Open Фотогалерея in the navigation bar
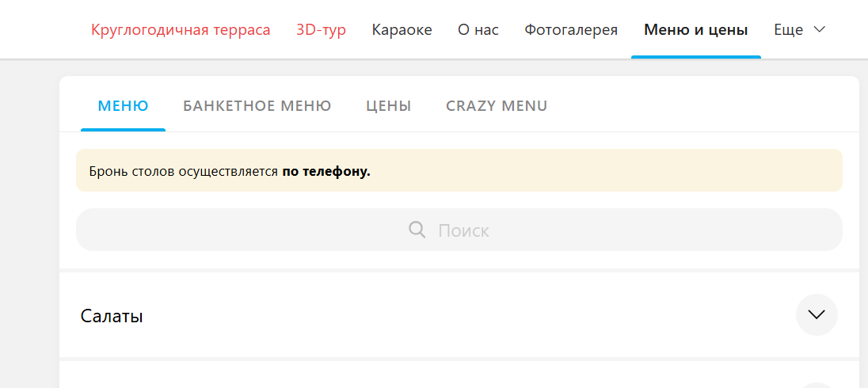This screenshot has width=868, height=388. point(571,30)
